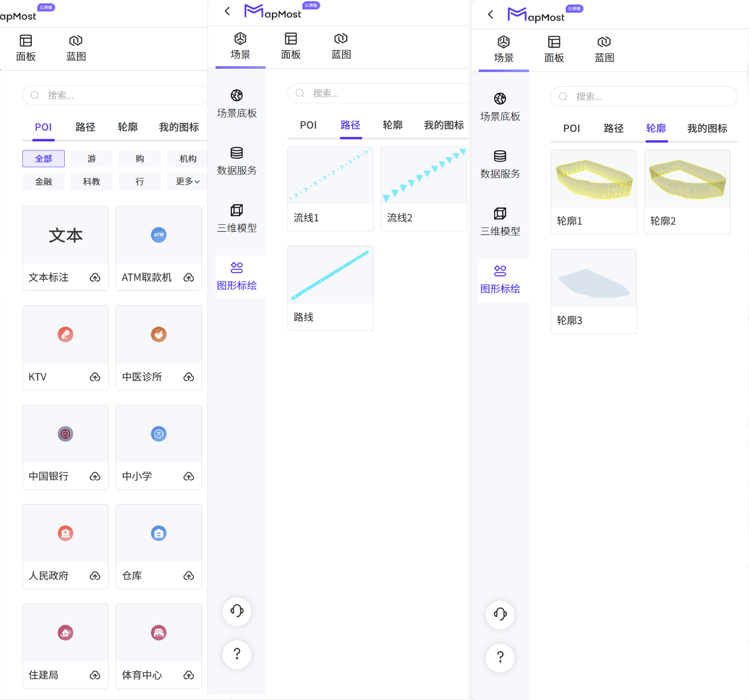The height and width of the screenshot is (700, 749).
Task: Filter POI by 金融 category
Action: click(43, 182)
